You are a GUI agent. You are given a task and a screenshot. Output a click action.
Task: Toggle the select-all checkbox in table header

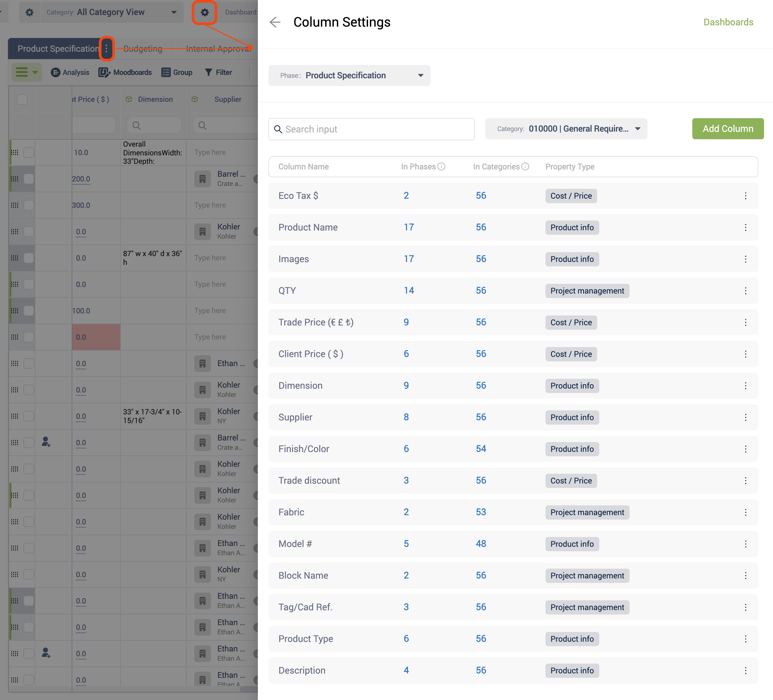(22, 99)
